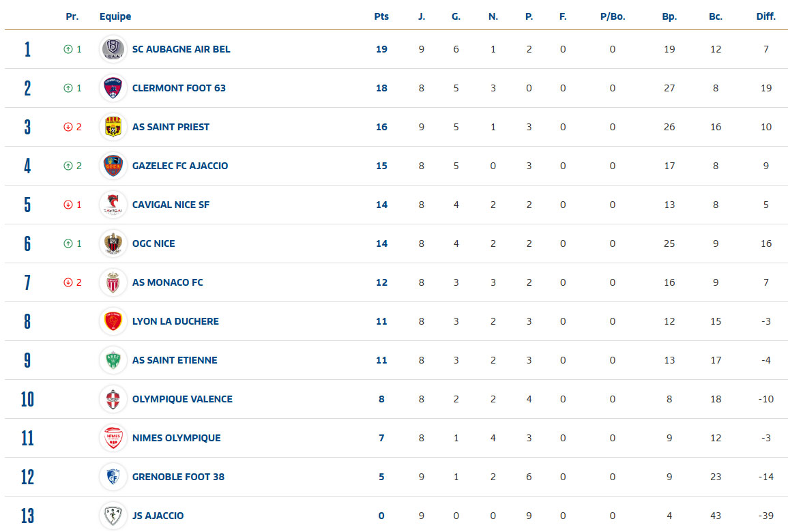Click the AS Saint Priest team badge
The width and height of the screenshot is (788, 532).
pos(113,127)
